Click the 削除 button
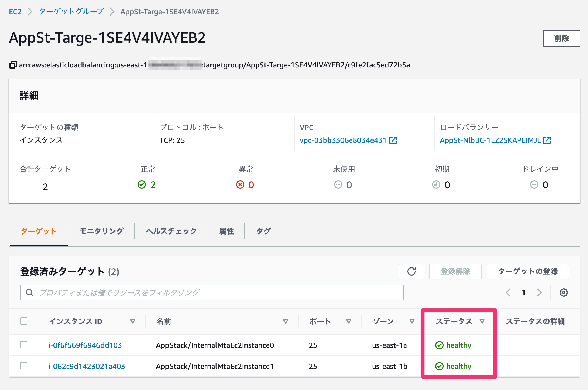This screenshot has height=390, width=588. 561,38
